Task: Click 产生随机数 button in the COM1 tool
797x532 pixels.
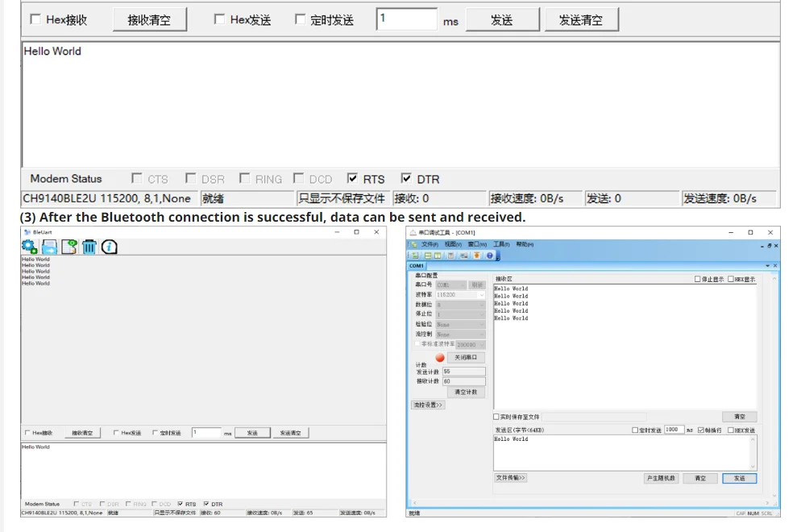Action: tap(661, 478)
